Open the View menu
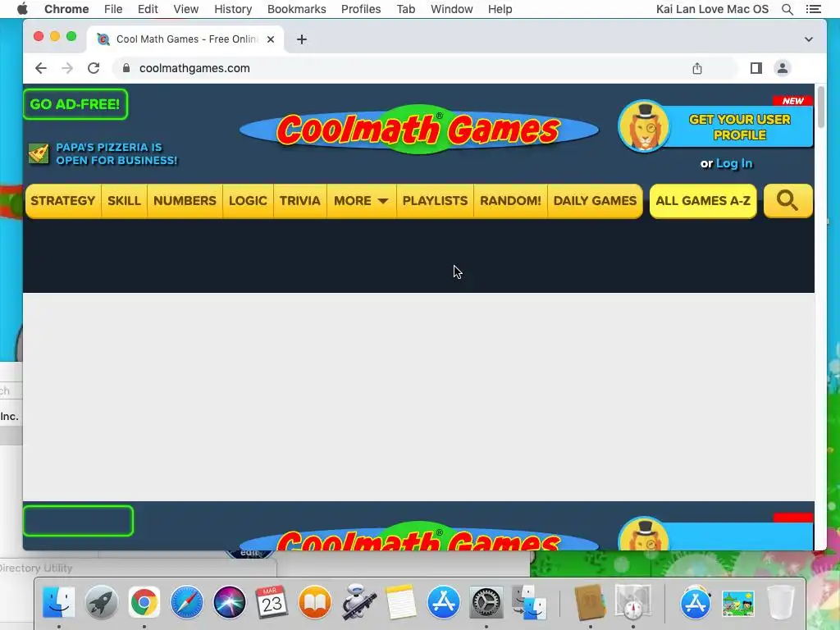 coord(186,9)
